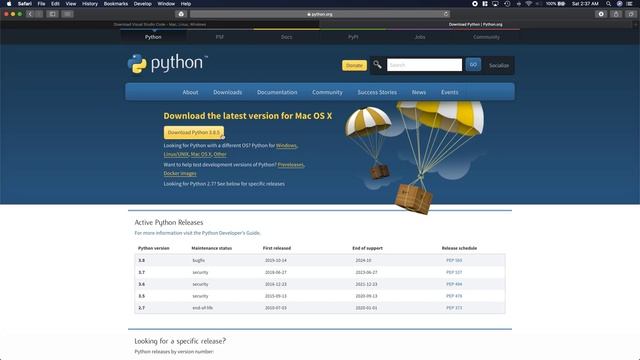The height and width of the screenshot is (360, 640).
Task: Open the PEP link in the 3.8 row
Action: click(454, 260)
